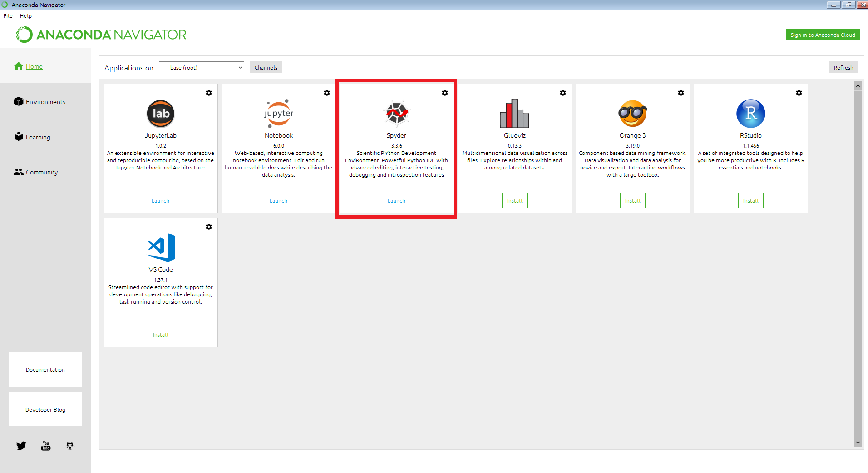Image resolution: width=868 pixels, height=473 pixels.
Task: Click the VS Code application logo
Action: click(161, 248)
